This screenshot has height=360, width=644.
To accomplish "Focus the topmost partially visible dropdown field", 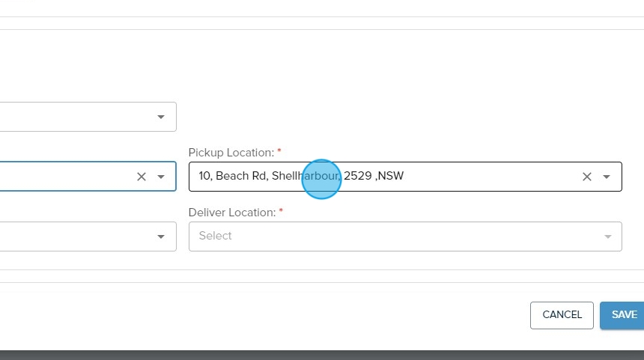I will pyautogui.click(x=75, y=117).
